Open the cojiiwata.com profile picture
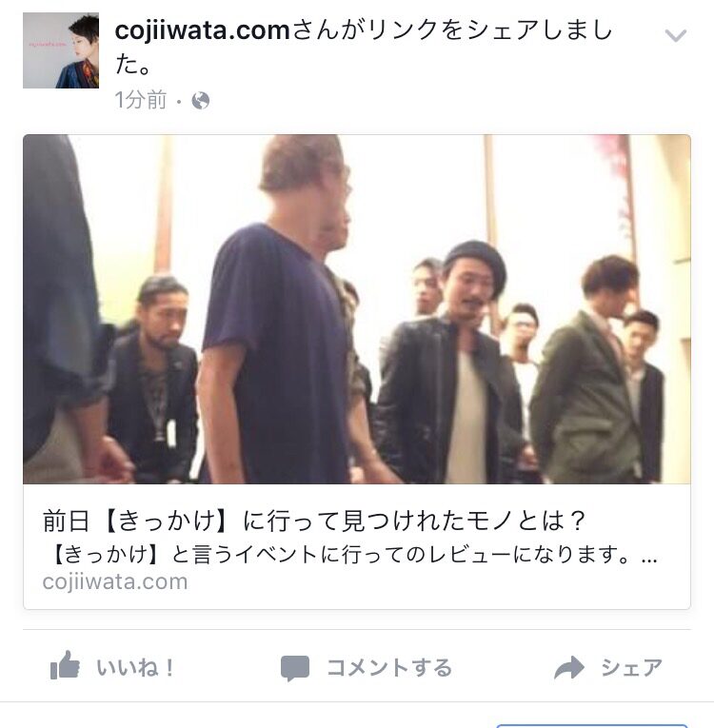 61,50
